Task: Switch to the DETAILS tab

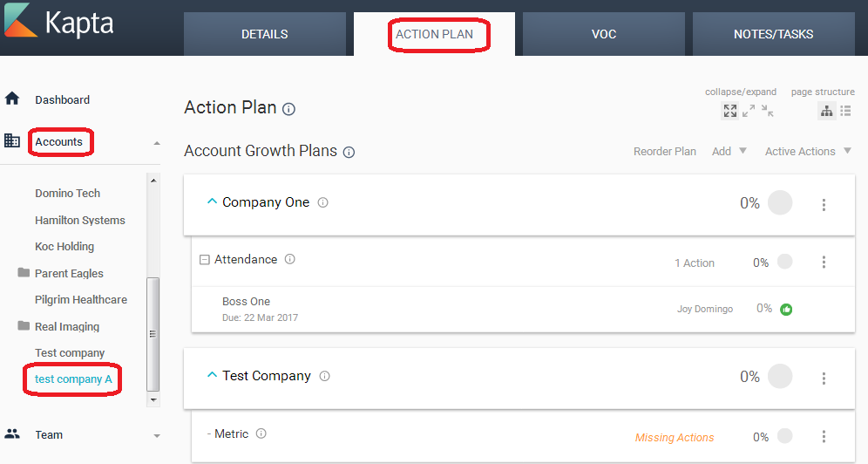Action: 265,34
